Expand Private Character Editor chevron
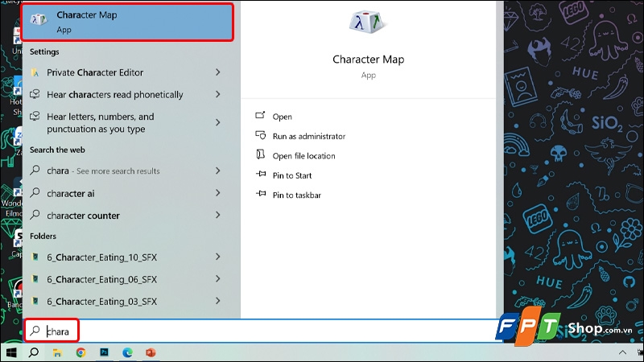The width and height of the screenshot is (644, 362). tap(218, 72)
